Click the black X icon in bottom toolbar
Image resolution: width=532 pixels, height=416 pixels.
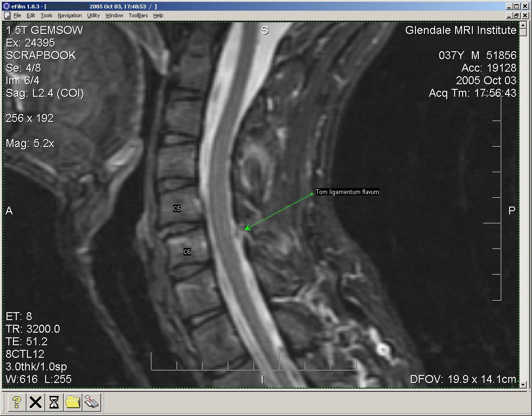pos(35,402)
